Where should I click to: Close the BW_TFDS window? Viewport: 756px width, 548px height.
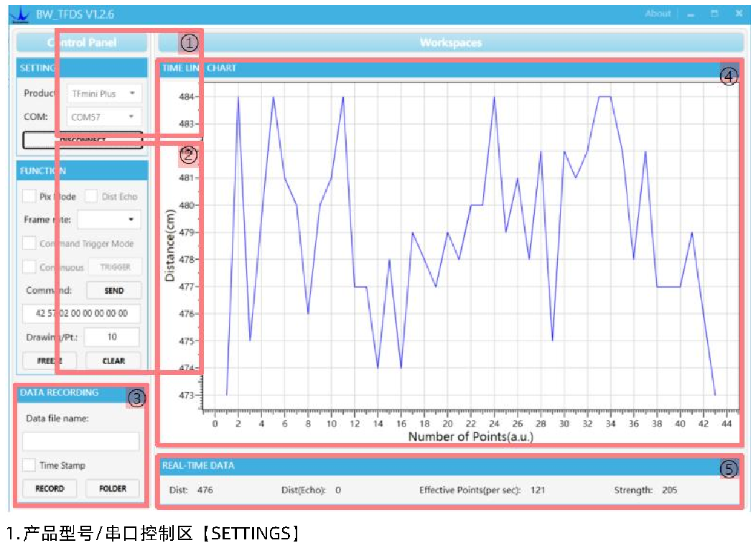pos(739,14)
